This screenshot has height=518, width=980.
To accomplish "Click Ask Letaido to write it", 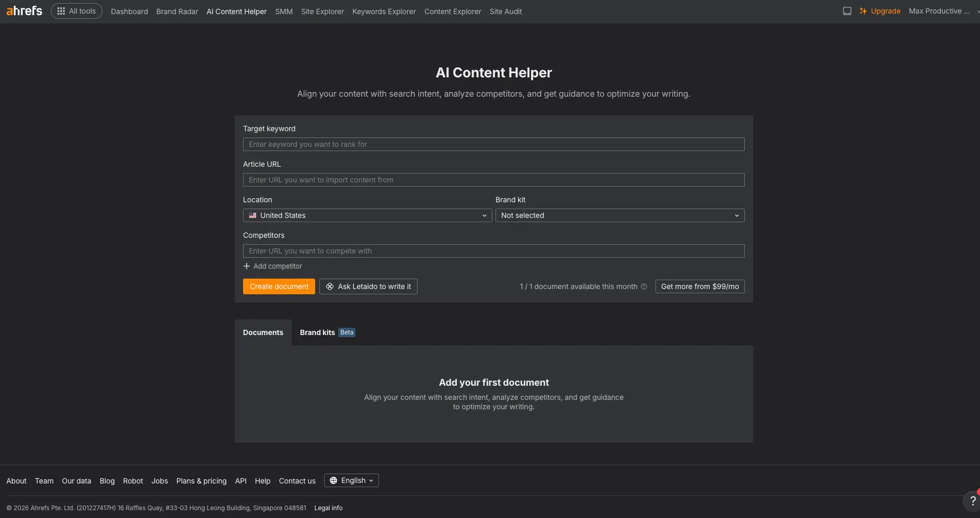I will 368,286.
